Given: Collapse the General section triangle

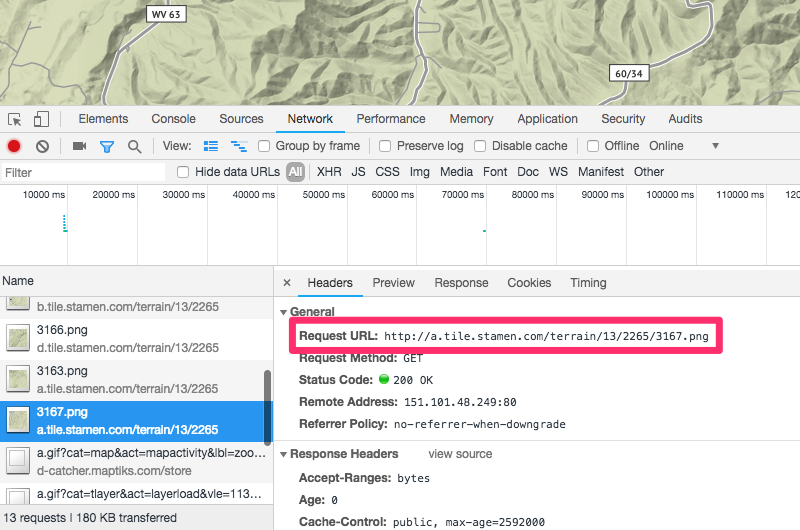Looking at the screenshot, I should point(283,312).
